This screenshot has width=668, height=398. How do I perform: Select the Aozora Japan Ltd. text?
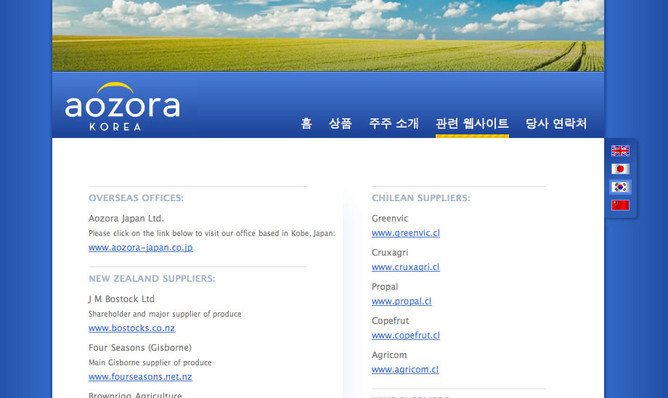tap(126, 219)
